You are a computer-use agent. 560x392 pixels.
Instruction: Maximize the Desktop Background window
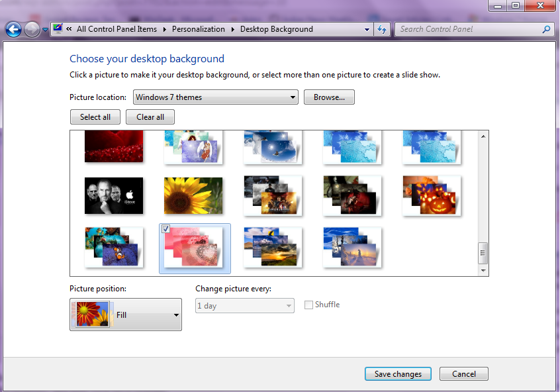[516, 5]
